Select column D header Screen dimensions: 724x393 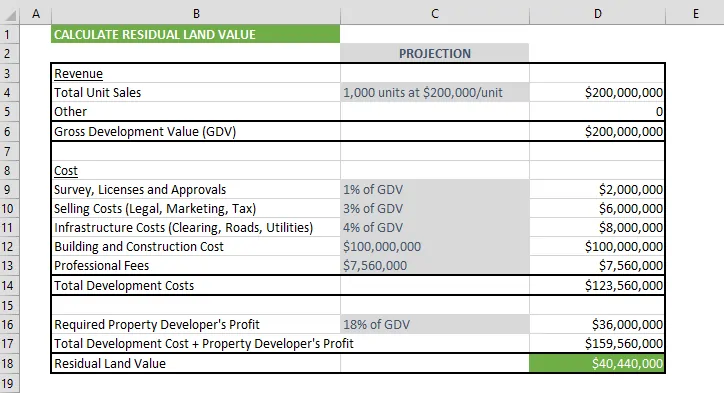[597, 14]
